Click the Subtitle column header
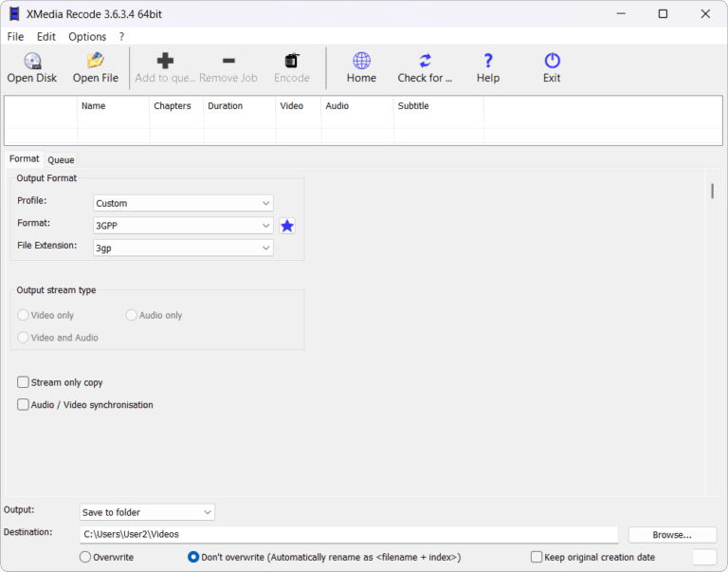This screenshot has height=572, width=728. pos(439,106)
